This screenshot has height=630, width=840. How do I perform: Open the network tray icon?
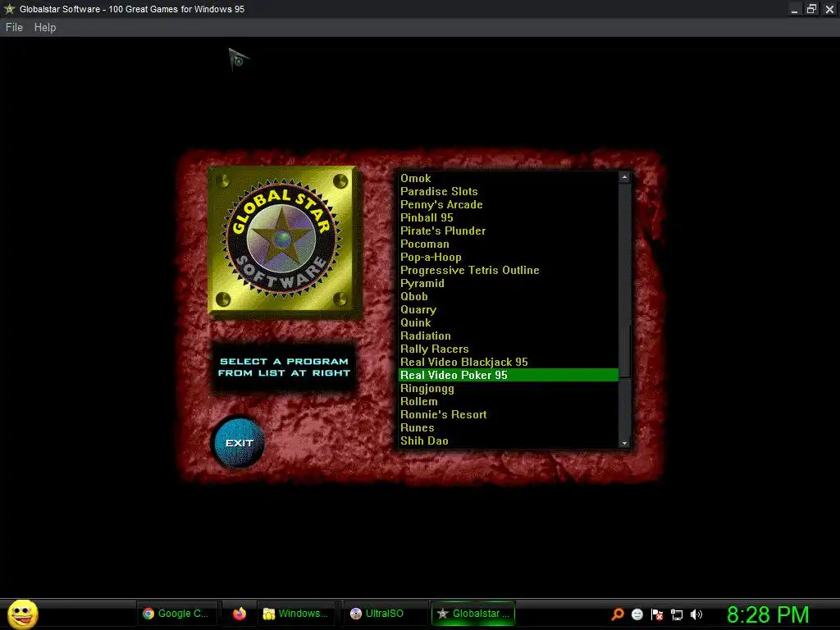677,614
